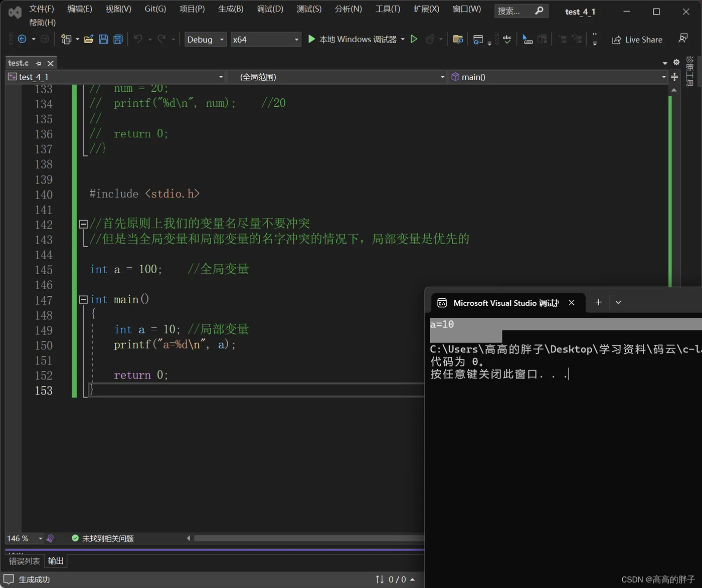Collapse the comment block at line 142

tap(83, 224)
